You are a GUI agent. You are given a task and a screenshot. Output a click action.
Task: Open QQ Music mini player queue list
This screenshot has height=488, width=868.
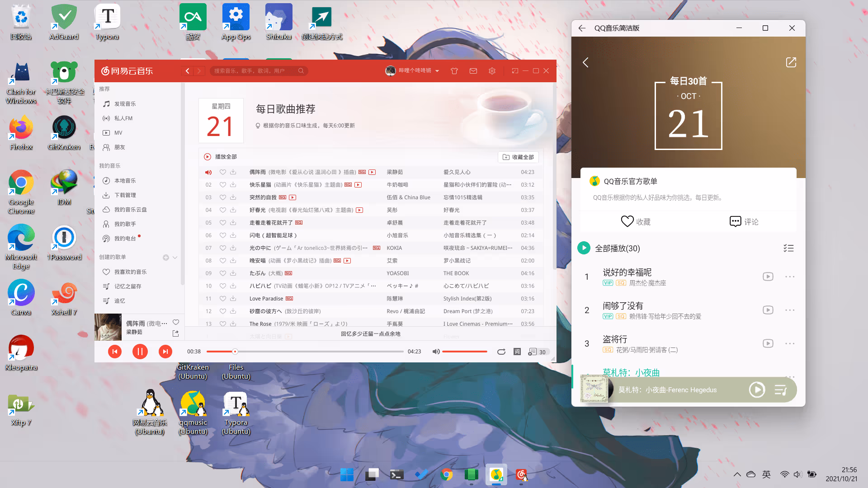click(781, 390)
